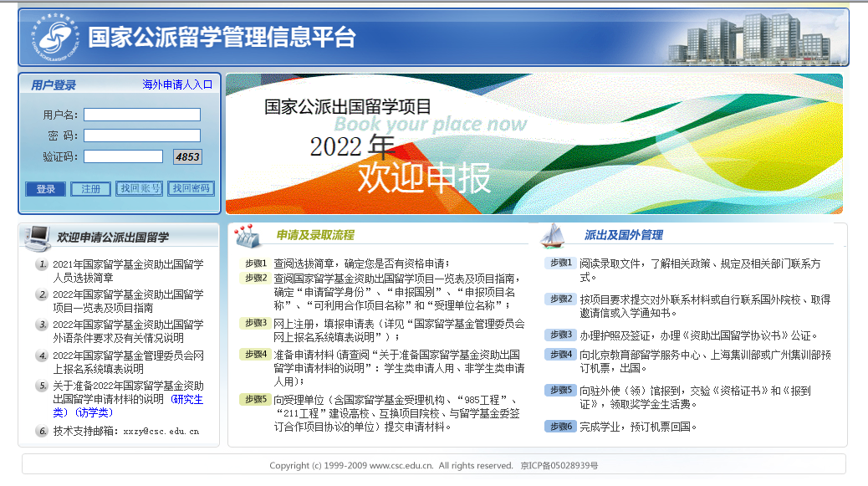Screen dimensions: 868x486
Task: Click the number 3 bullet icon in the list
Action: point(42,325)
